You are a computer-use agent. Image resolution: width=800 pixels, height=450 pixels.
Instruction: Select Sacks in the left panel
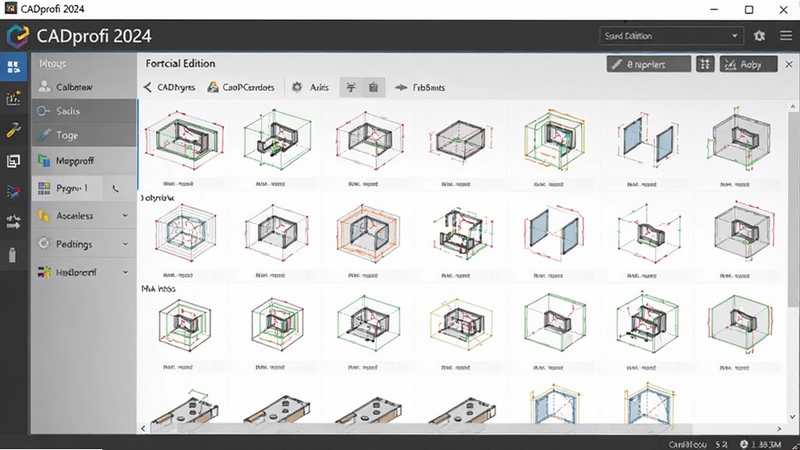[84, 111]
